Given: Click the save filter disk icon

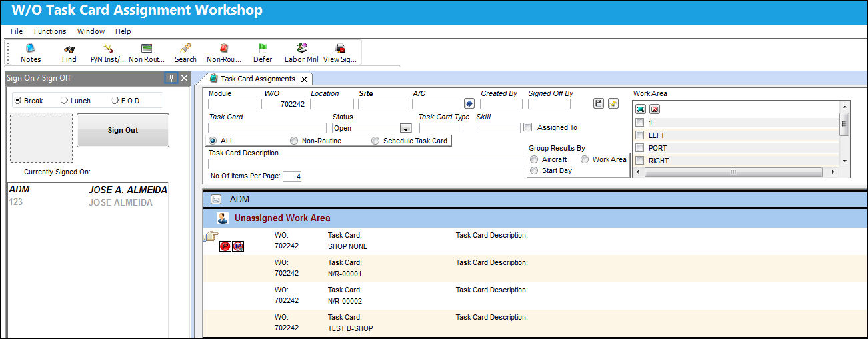Looking at the screenshot, I should [599, 103].
